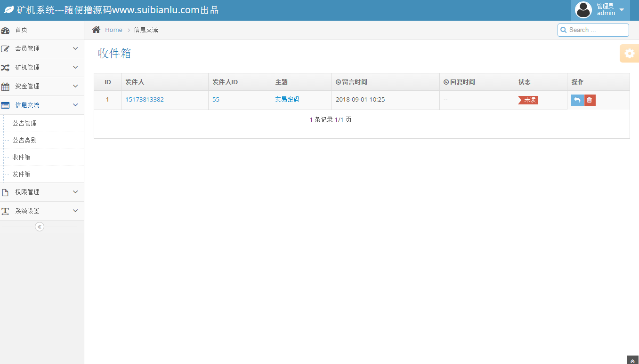Click the scroll-to-top arrow button

(x=632, y=360)
